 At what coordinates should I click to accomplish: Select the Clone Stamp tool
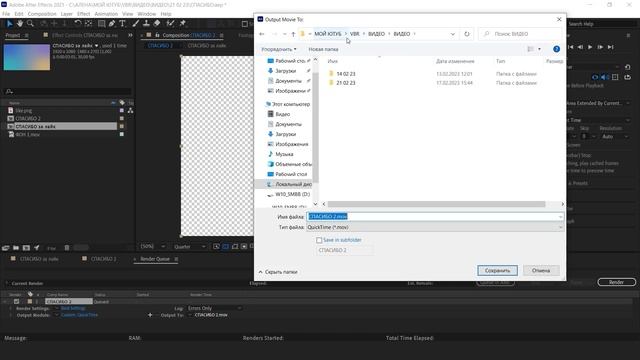pyautogui.click(x=146, y=24)
